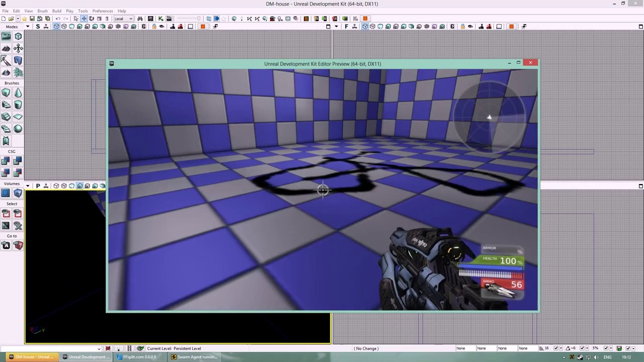Open Find Actors binoculars icon
The width and height of the screenshot is (644, 362).
click(140, 19)
